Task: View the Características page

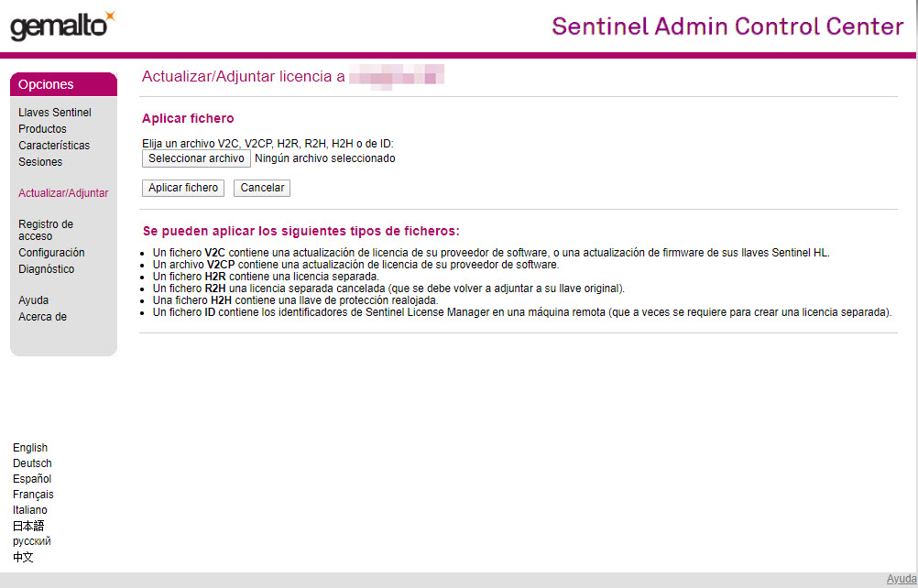Action: pyautogui.click(x=53, y=145)
